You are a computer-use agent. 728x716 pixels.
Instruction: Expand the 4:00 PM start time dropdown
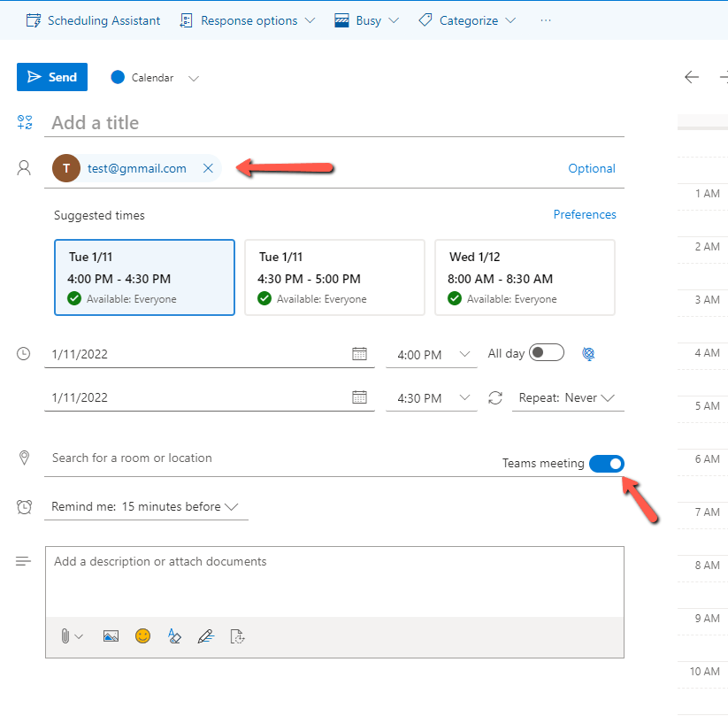point(430,355)
